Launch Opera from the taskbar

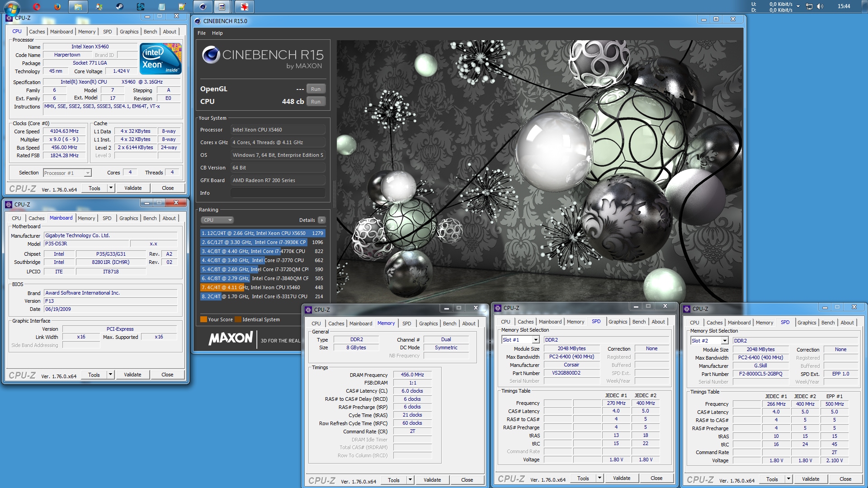point(37,6)
